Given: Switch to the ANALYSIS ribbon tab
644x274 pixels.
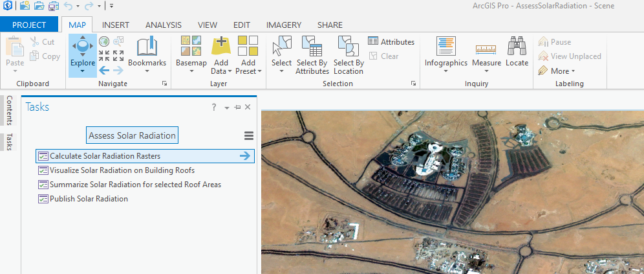Looking at the screenshot, I should (163, 25).
